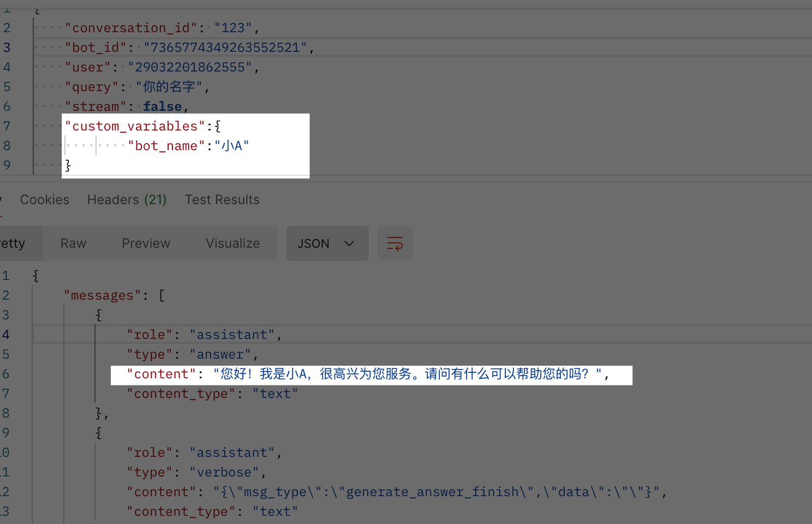
Task: Open the Test Results tab
Action: point(222,200)
